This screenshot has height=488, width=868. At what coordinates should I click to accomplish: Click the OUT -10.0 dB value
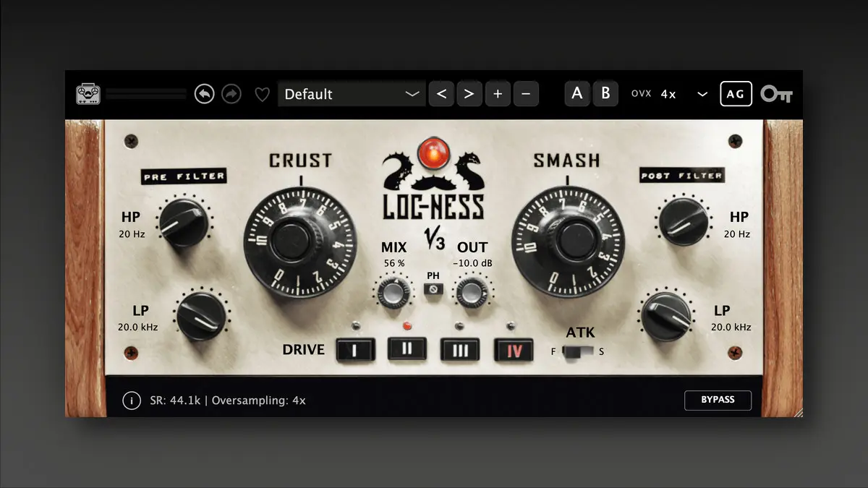click(x=472, y=263)
